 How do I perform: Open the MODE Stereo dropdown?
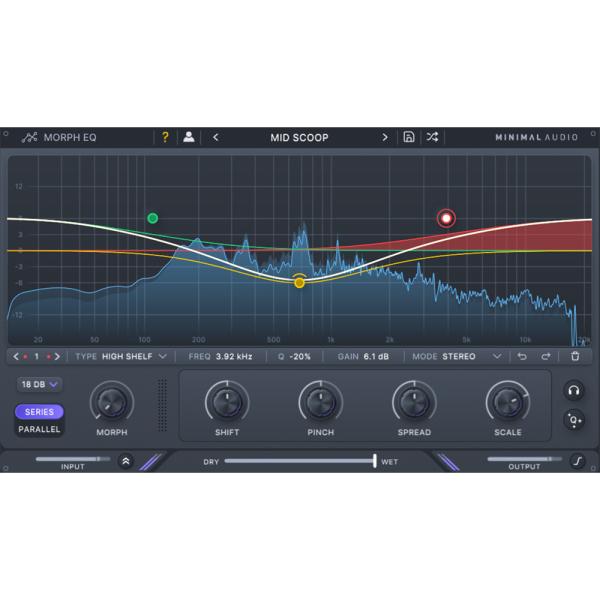click(x=457, y=356)
